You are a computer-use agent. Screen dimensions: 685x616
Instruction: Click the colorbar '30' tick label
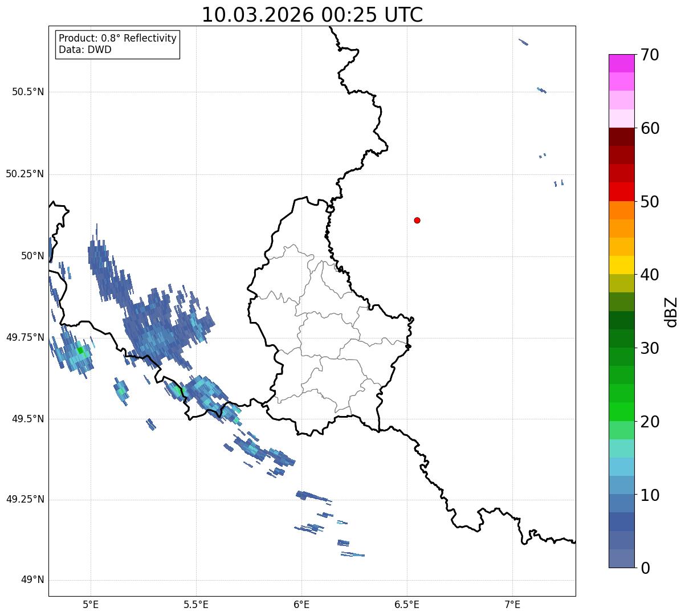pos(650,348)
